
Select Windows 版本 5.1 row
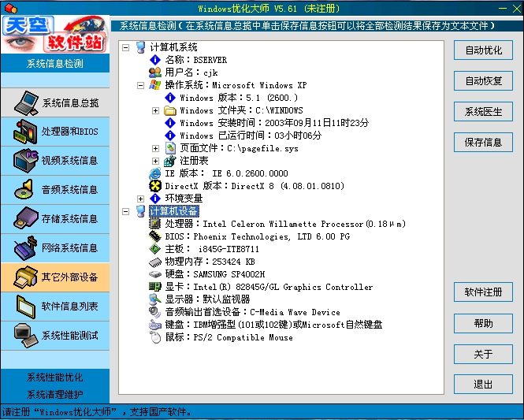click(x=239, y=98)
